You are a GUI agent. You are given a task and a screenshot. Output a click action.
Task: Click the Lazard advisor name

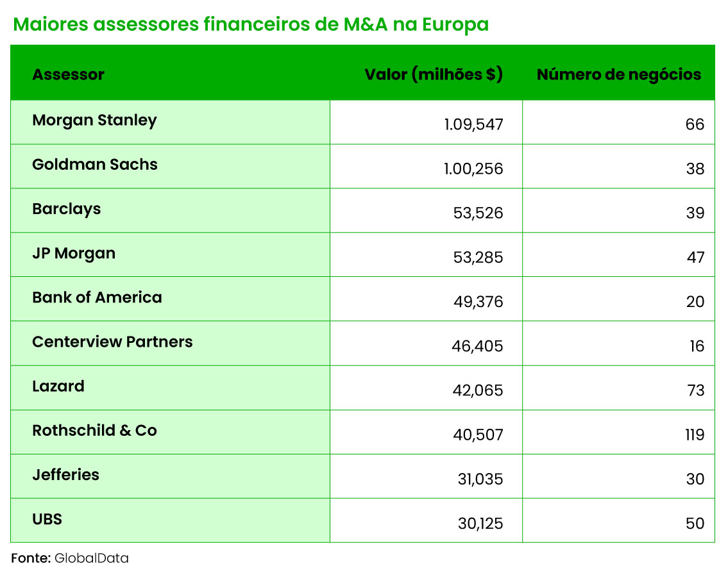pos(58,386)
